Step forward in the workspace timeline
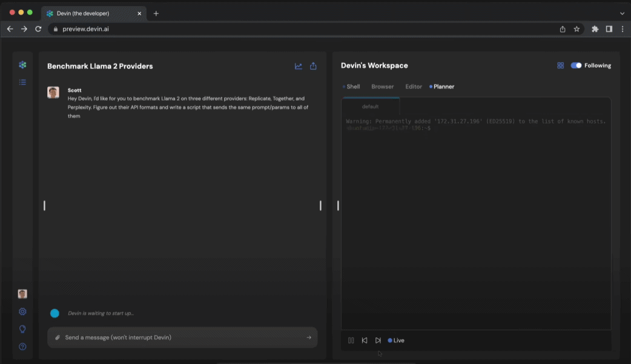This screenshot has height=364, width=631. pyautogui.click(x=377, y=340)
